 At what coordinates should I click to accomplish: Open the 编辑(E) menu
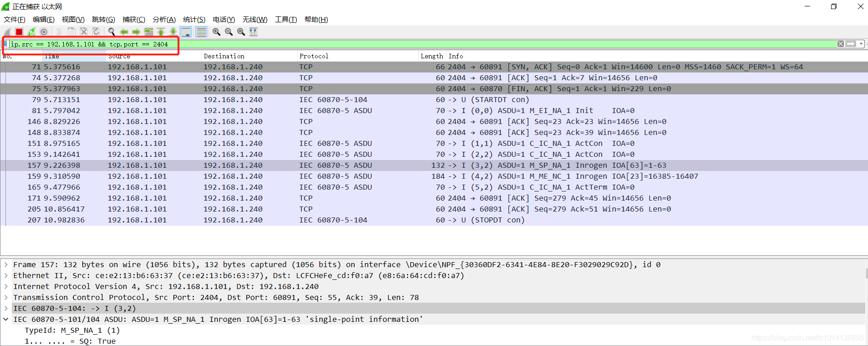(44, 20)
